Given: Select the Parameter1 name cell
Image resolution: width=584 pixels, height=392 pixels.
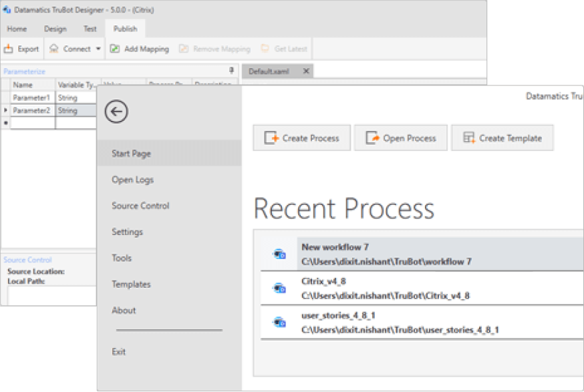Looking at the screenshot, I should click(32, 97).
